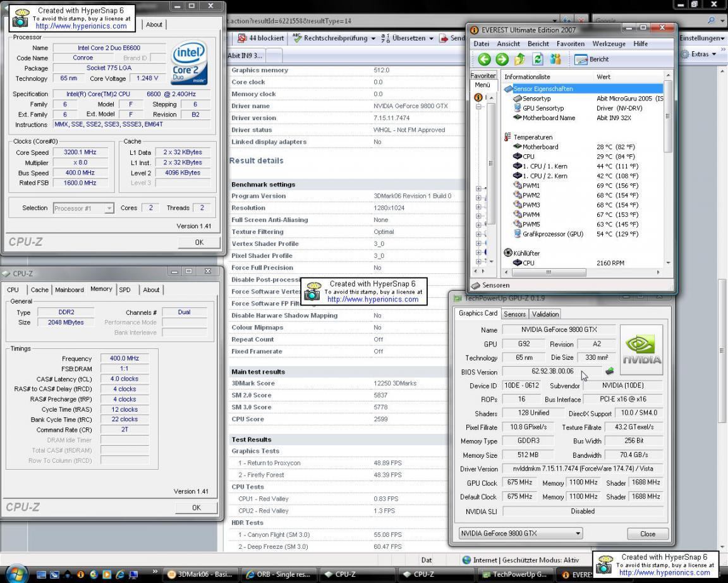
Task: Click the Windows Start orb
Action: click(15, 574)
